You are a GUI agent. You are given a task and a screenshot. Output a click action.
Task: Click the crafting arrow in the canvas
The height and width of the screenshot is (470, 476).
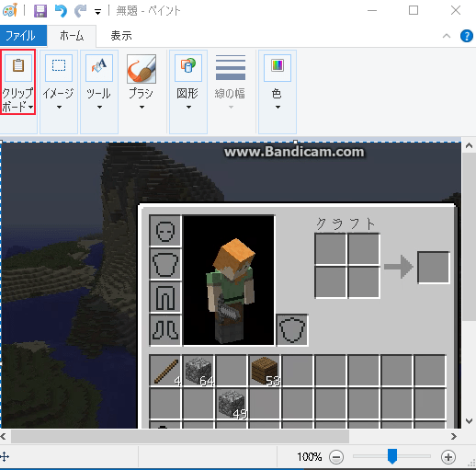click(x=398, y=267)
